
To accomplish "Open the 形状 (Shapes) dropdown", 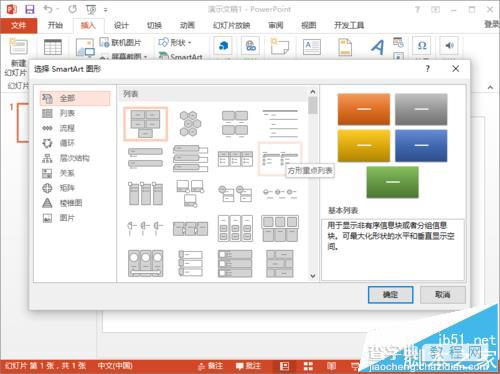I will [175, 43].
